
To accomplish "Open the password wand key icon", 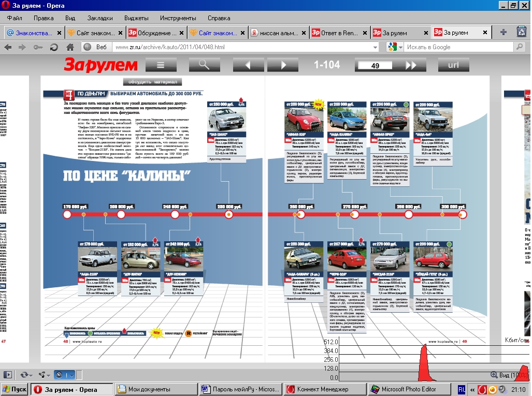I will coord(38,47).
